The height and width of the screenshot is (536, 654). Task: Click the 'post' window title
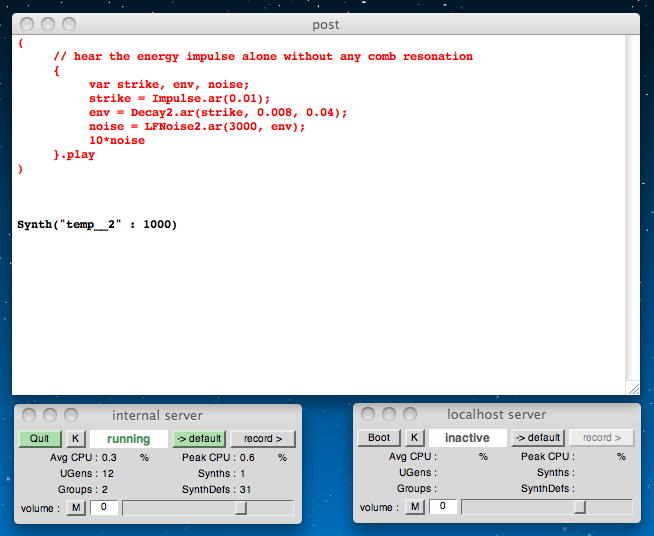(326, 25)
